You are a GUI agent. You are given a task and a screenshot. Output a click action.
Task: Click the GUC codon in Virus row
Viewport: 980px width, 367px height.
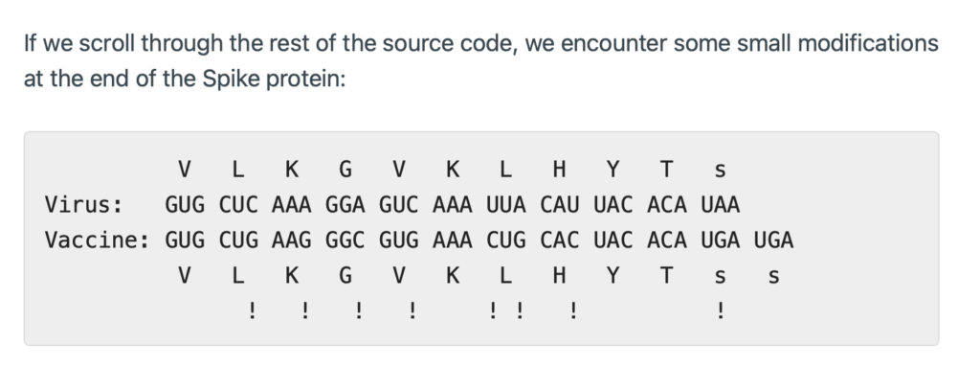click(x=399, y=205)
